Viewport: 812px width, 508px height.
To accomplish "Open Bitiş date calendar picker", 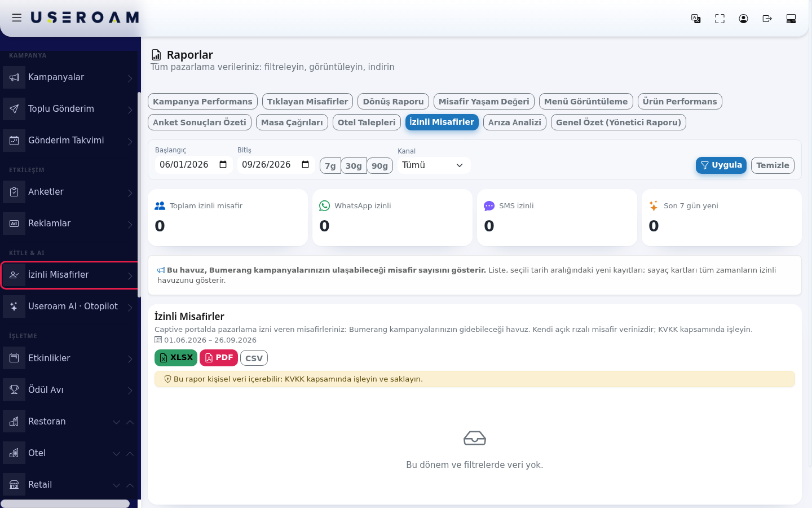I will coord(305,165).
